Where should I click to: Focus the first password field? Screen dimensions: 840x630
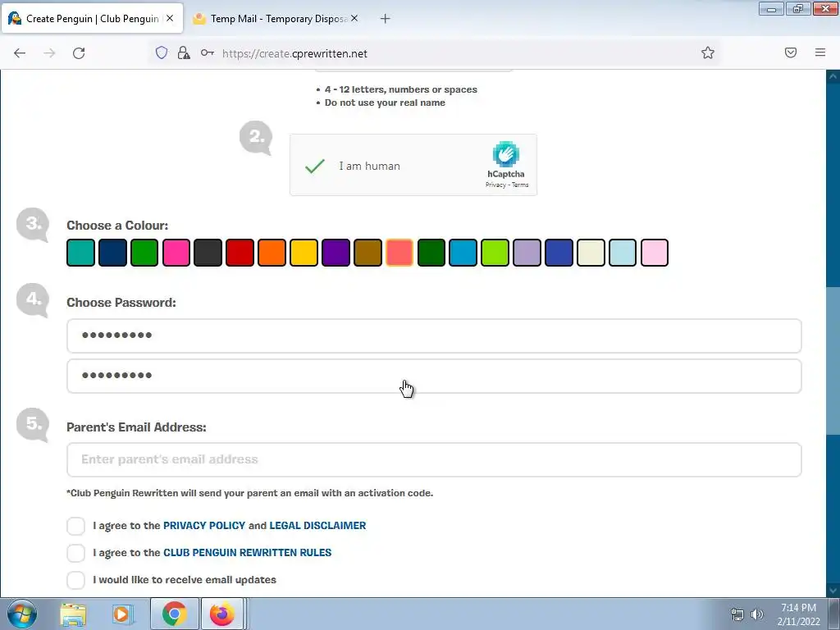pos(434,336)
